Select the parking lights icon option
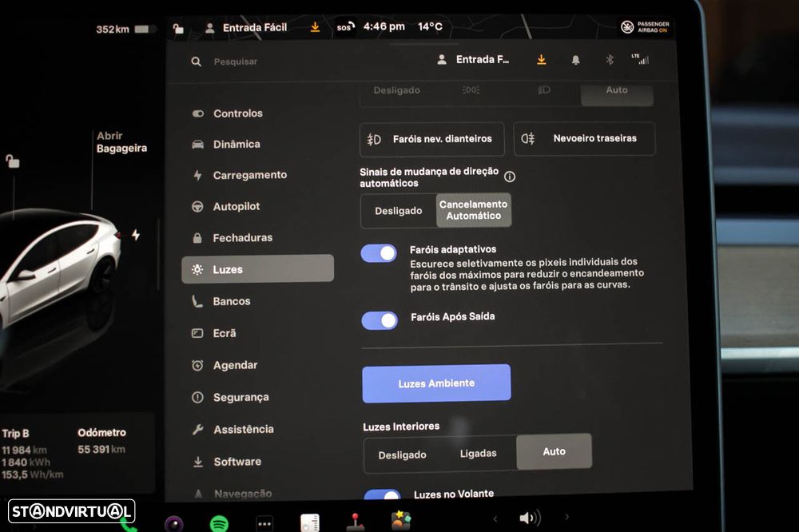 coord(471,90)
